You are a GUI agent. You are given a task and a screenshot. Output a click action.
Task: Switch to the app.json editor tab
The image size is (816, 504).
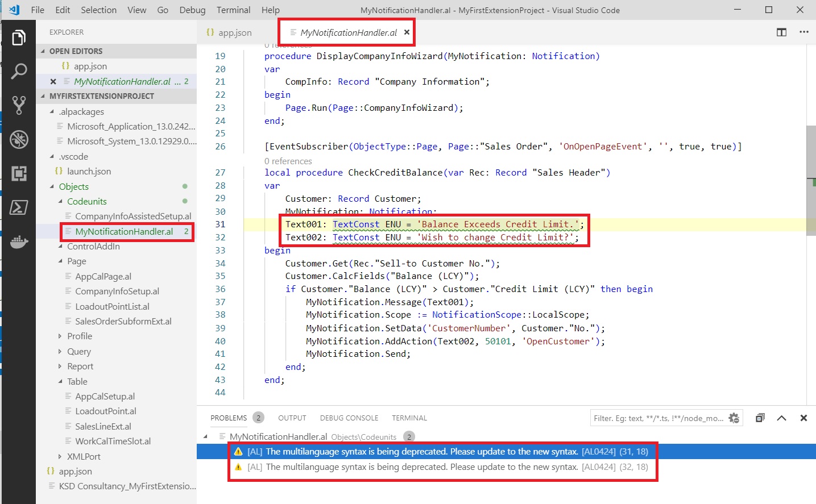(234, 33)
